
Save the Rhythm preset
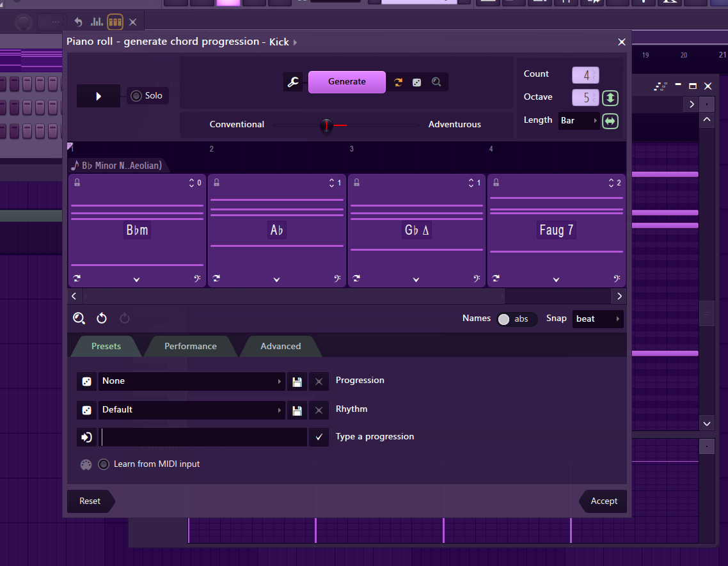click(x=297, y=411)
